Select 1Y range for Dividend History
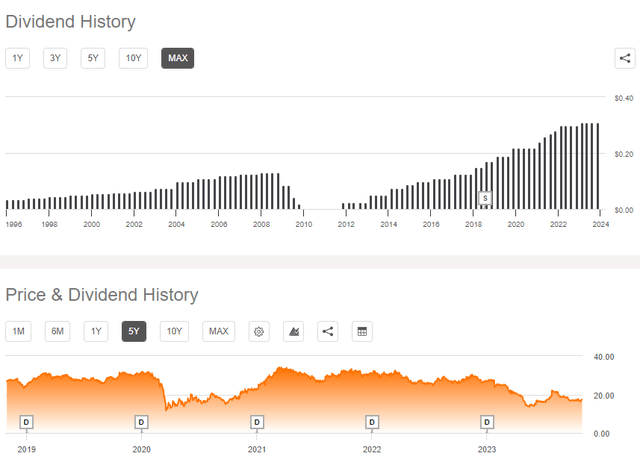The width and height of the screenshot is (640, 465). [x=17, y=58]
